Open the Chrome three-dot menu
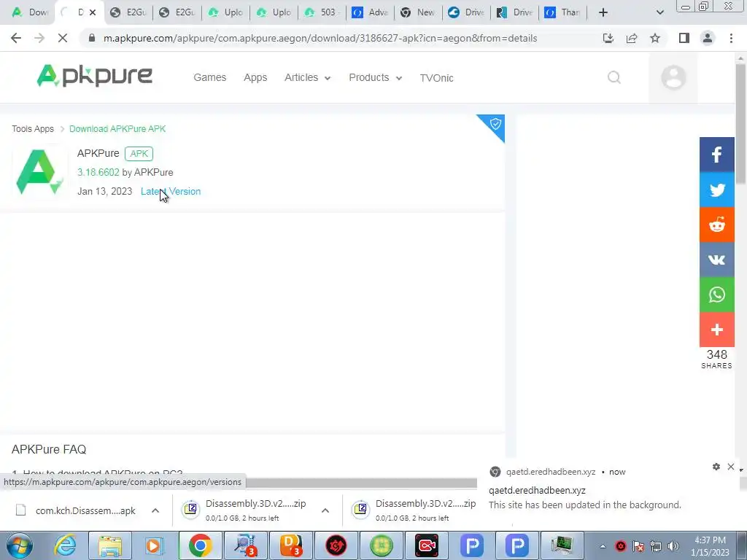747x560 pixels. [731, 38]
